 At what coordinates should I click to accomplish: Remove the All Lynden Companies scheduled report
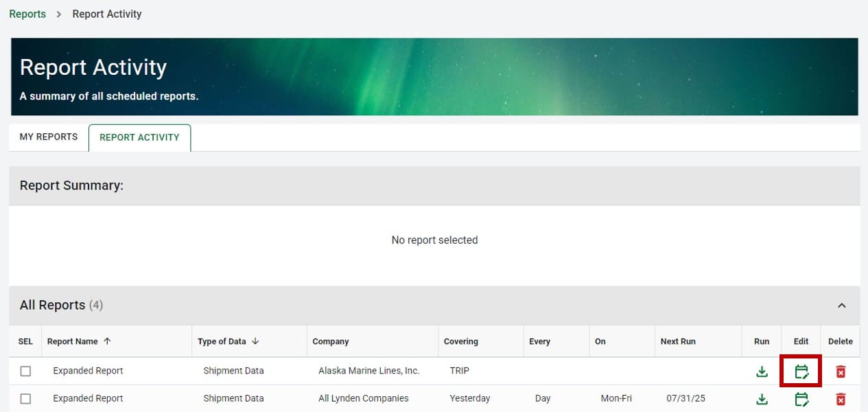click(838, 398)
